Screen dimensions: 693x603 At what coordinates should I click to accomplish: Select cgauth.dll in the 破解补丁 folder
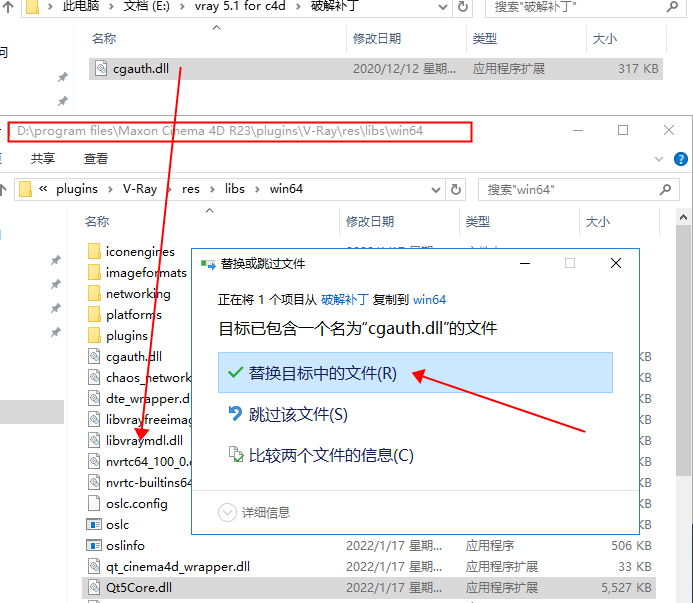tap(139, 69)
